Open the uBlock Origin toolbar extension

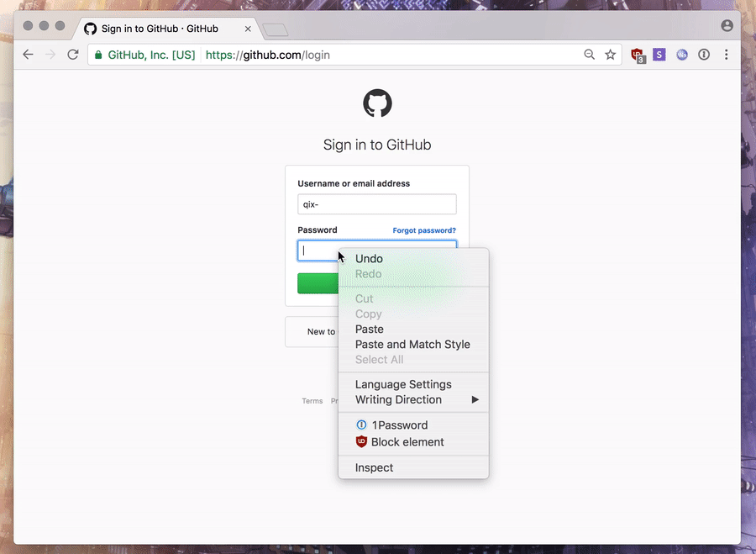tap(638, 55)
